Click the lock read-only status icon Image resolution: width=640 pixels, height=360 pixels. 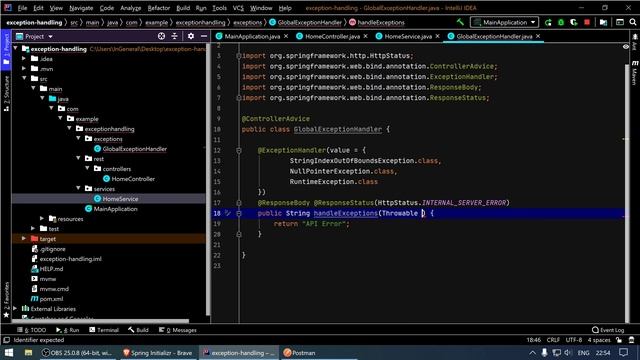(619, 340)
